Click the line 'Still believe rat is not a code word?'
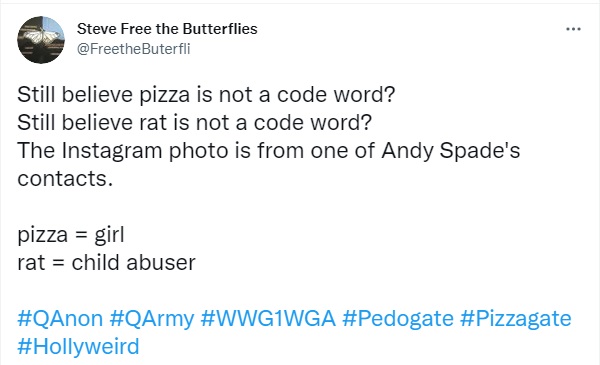The height and width of the screenshot is (365, 600). point(194,123)
